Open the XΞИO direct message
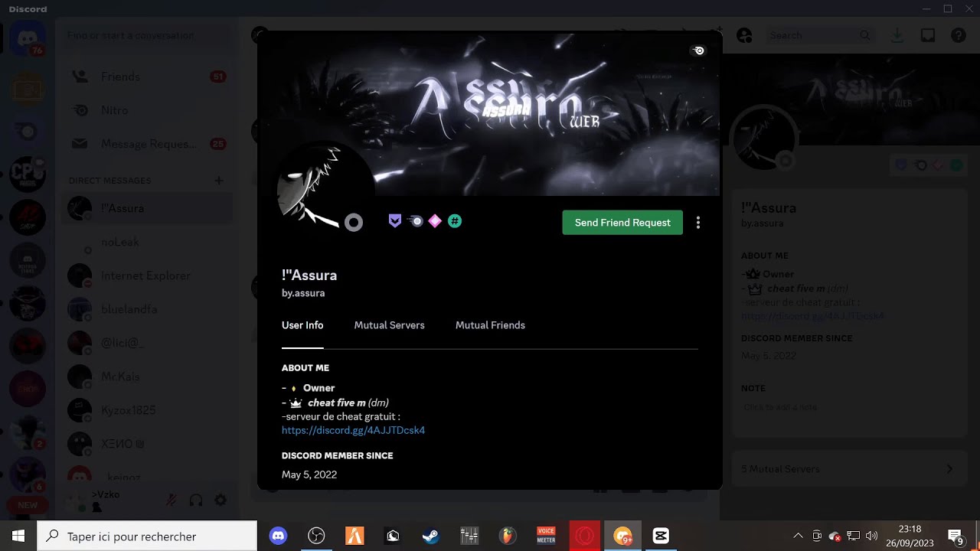The width and height of the screenshot is (980, 551). click(x=145, y=444)
